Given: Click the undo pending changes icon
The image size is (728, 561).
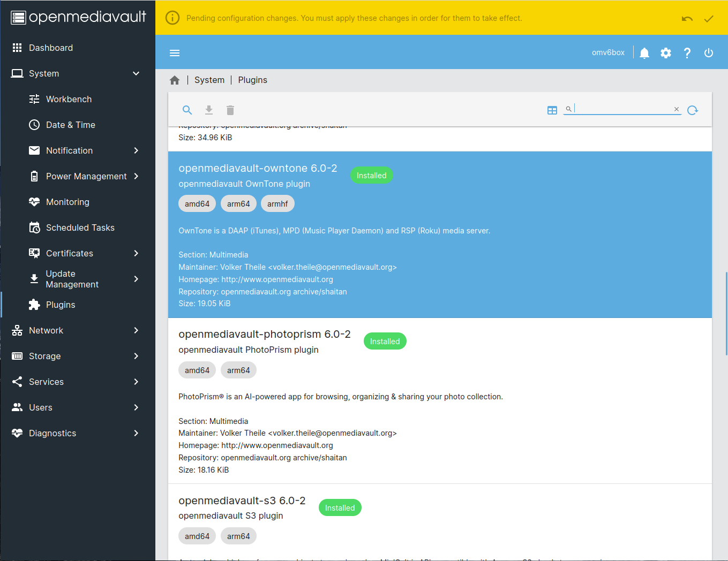Looking at the screenshot, I should point(687,19).
